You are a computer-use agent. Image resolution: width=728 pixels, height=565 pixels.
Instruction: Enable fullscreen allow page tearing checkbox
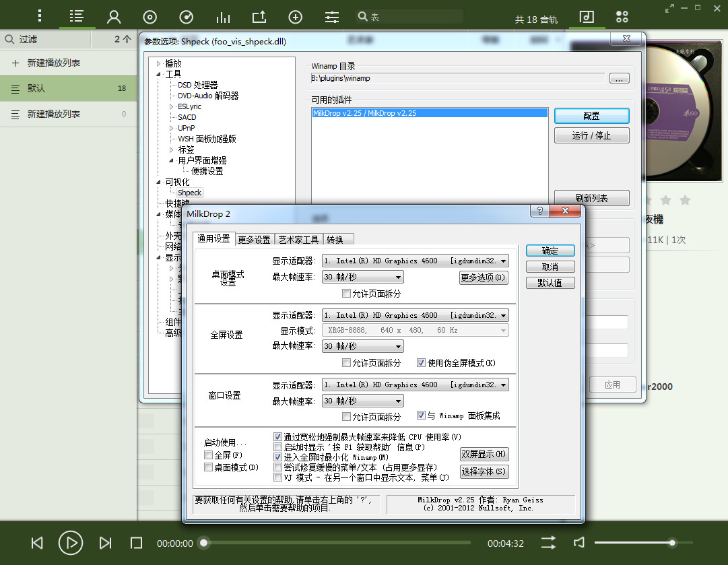(x=346, y=362)
